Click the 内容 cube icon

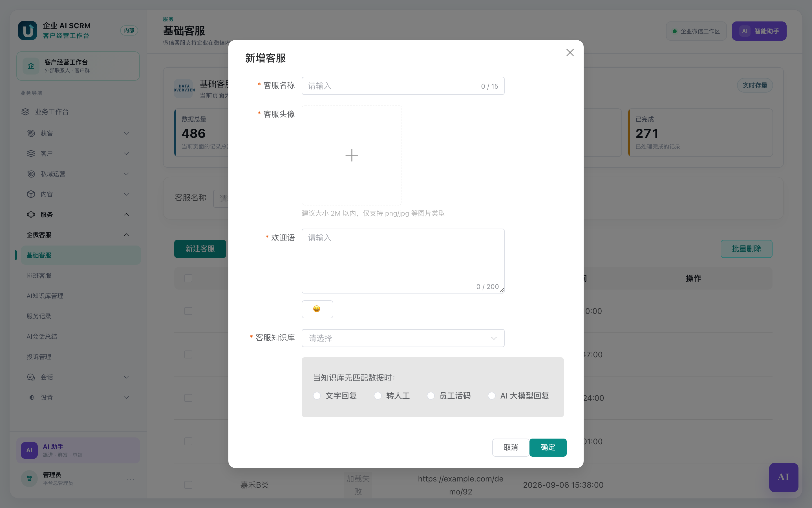click(31, 194)
